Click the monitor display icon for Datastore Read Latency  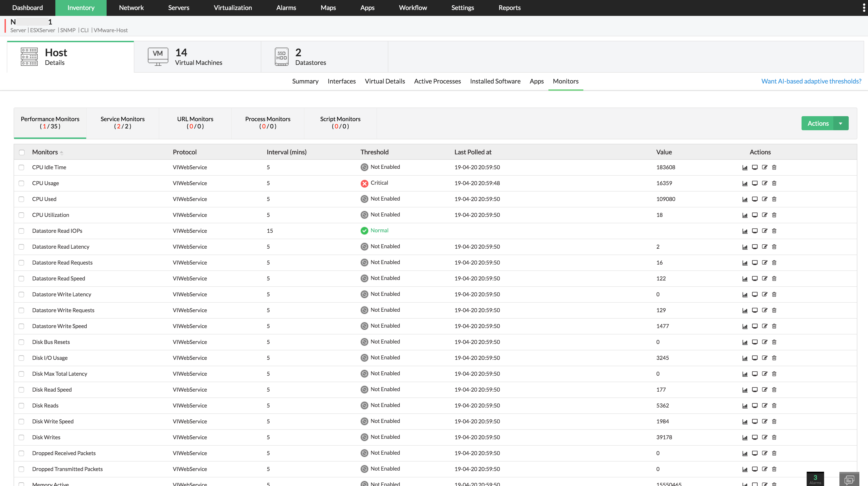(x=755, y=246)
